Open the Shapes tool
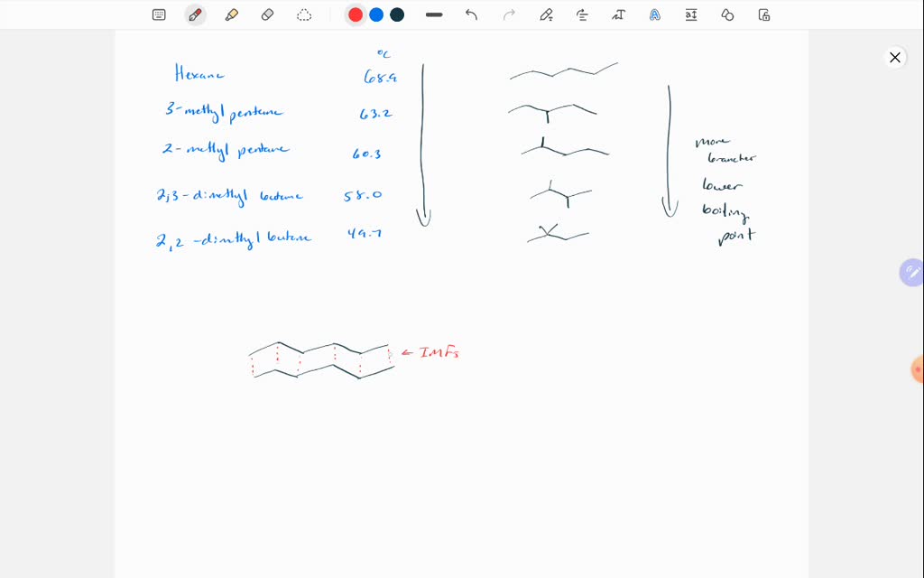The image size is (924, 578). click(726, 14)
